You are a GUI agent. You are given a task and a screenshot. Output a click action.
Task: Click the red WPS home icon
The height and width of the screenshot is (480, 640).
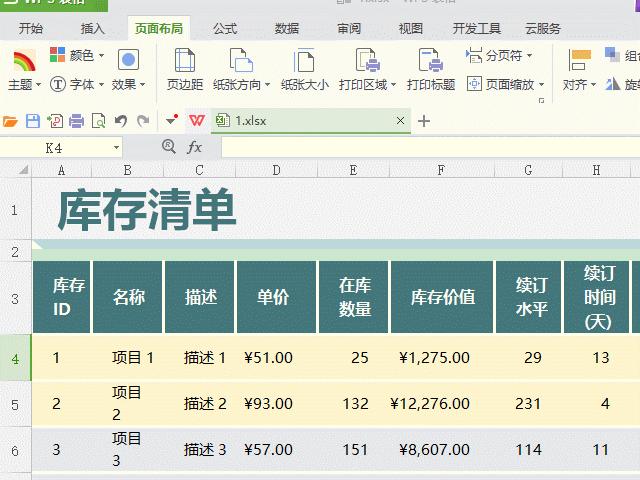click(197, 120)
